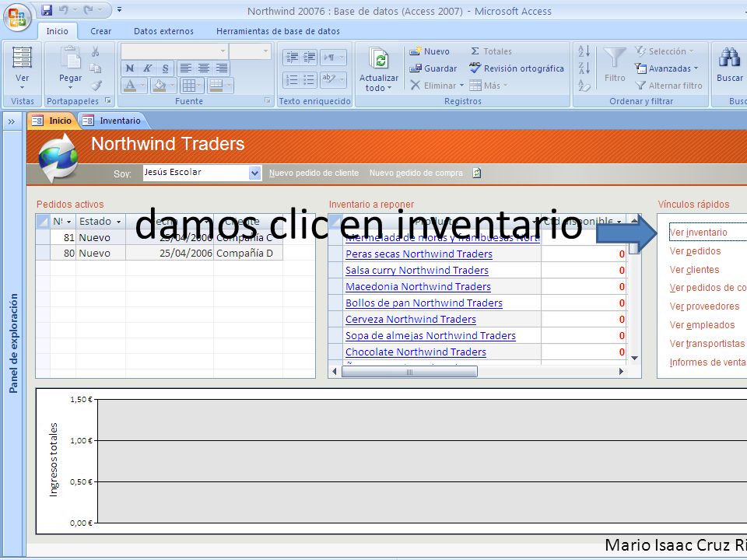The width and height of the screenshot is (747, 560).
Task: Toggle underline S formatting
Action: [x=165, y=68]
